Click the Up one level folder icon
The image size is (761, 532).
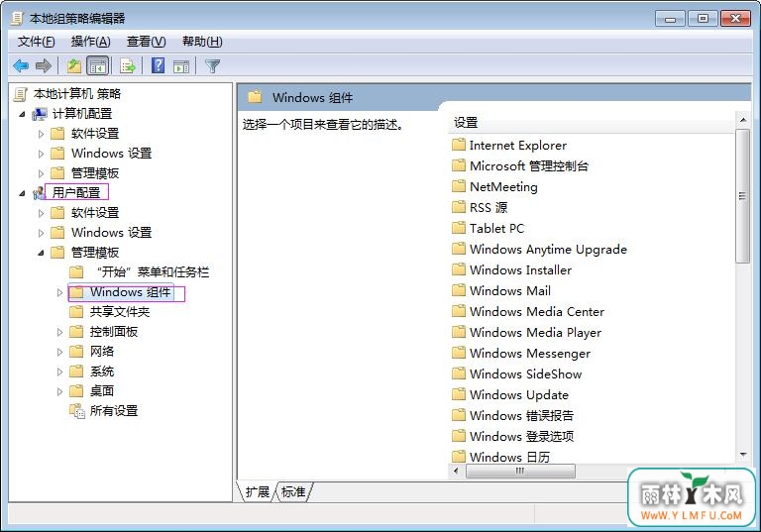pyautogui.click(x=73, y=65)
